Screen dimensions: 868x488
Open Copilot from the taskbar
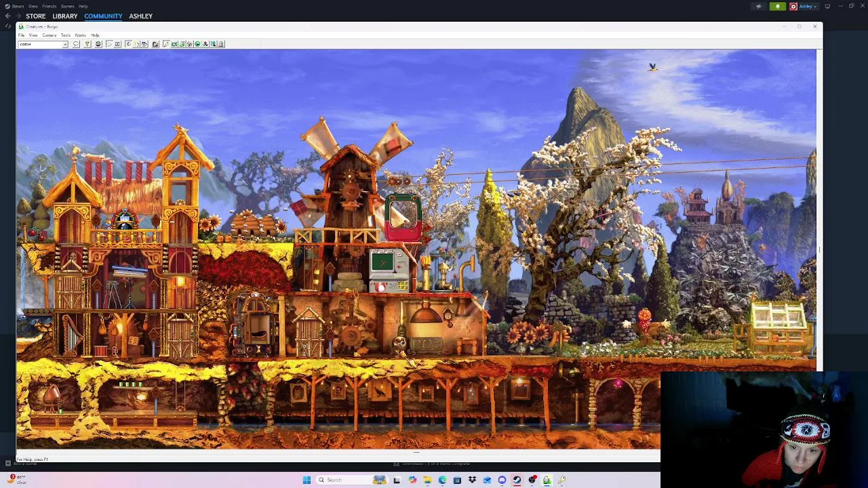click(412, 480)
